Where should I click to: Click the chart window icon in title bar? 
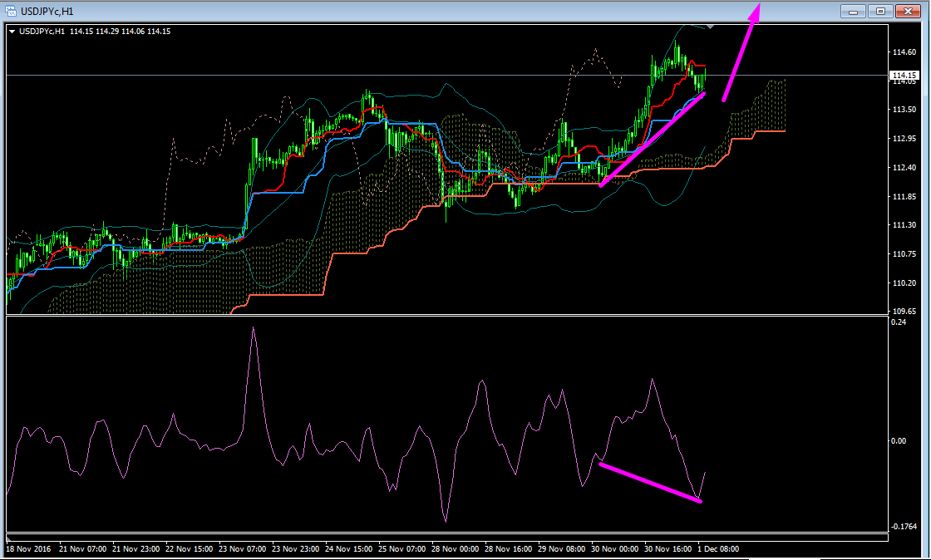click(11, 11)
